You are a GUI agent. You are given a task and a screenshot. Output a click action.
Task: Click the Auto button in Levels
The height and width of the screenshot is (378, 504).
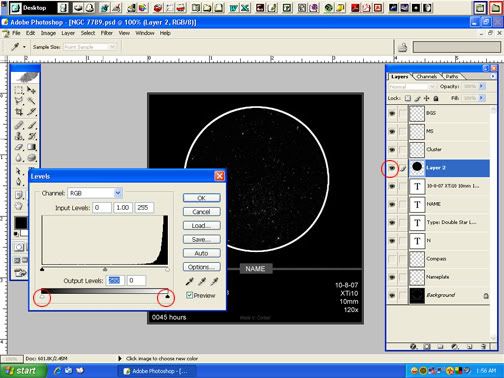click(x=202, y=253)
